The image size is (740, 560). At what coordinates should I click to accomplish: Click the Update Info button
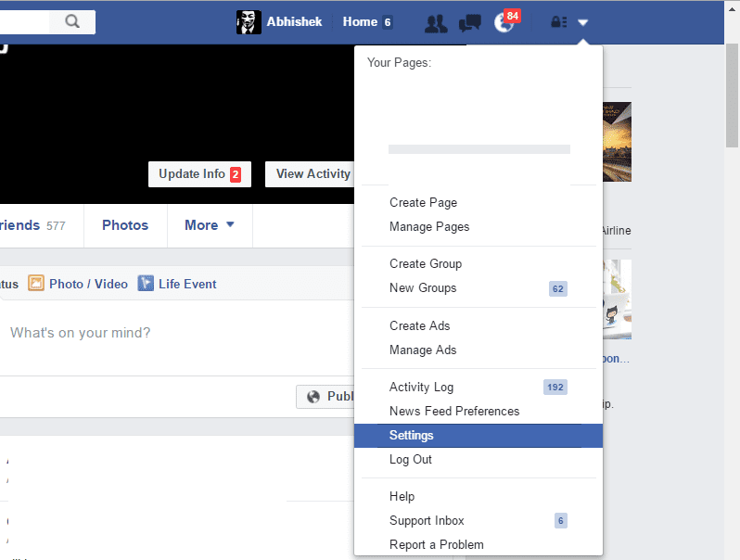pos(199,174)
